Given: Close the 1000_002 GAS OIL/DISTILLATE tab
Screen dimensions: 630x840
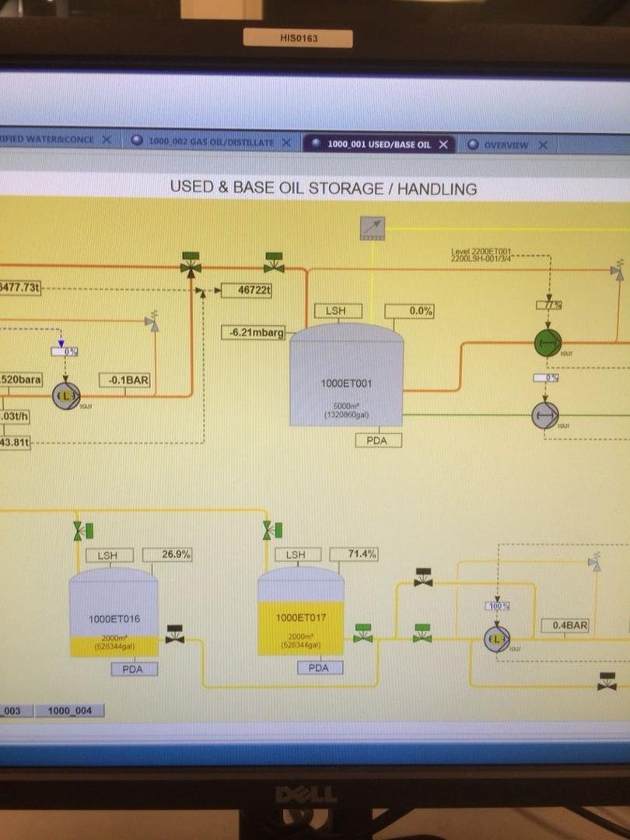Looking at the screenshot, I should click(x=286, y=142).
